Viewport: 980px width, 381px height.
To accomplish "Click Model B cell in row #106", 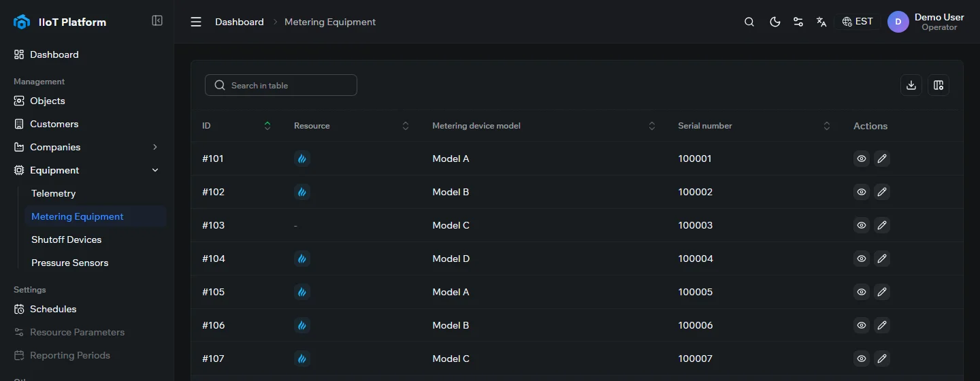I will [x=451, y=325].
